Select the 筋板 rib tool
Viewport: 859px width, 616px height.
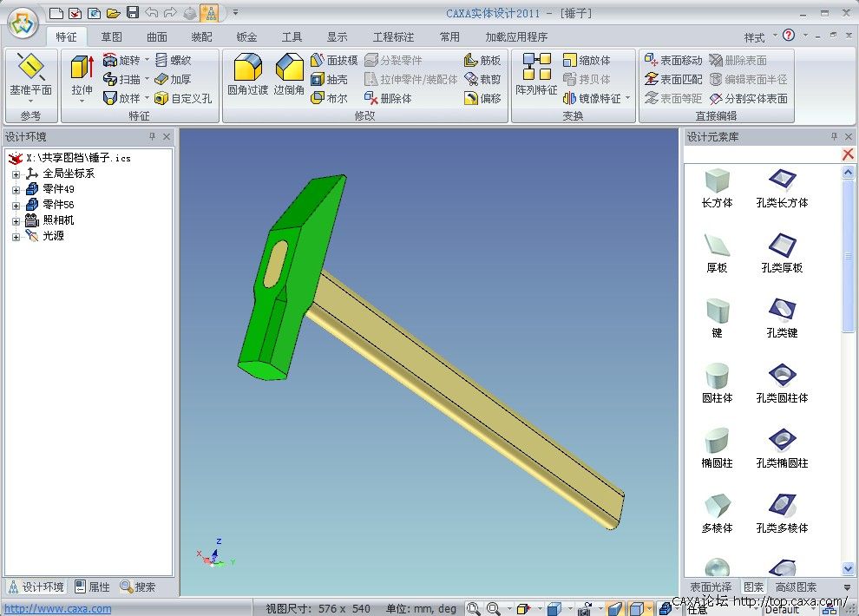482,60
